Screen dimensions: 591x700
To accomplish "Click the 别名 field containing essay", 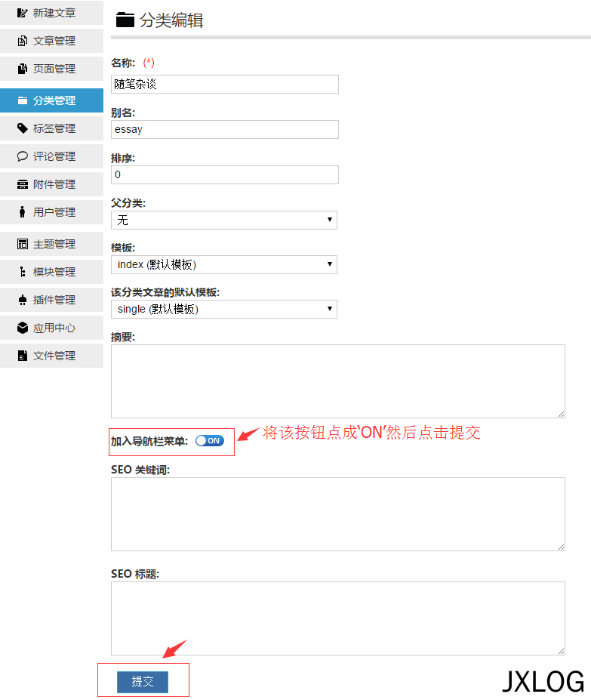I will click(x=224, y=129).
